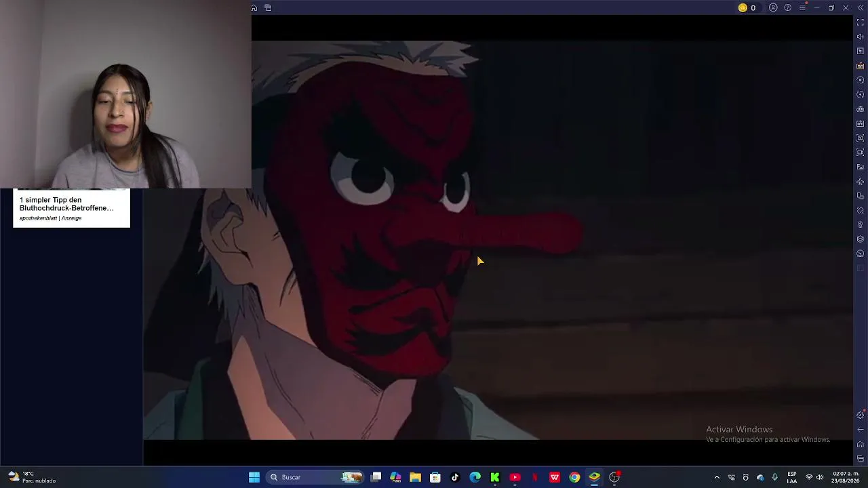Open Microsoft Store from the taskbar

pos(435,477)
